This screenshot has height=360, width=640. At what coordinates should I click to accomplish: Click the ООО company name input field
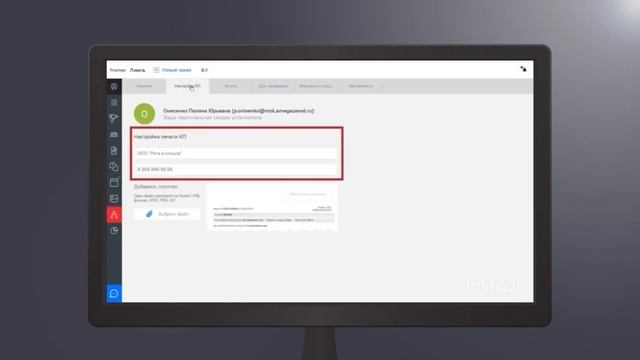(236, 153)
